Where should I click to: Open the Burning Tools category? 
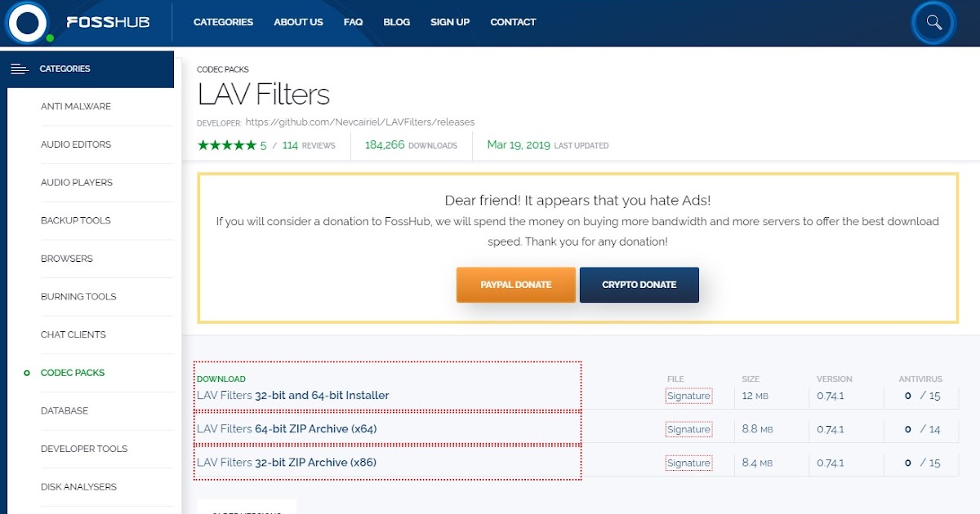(78, 297)
